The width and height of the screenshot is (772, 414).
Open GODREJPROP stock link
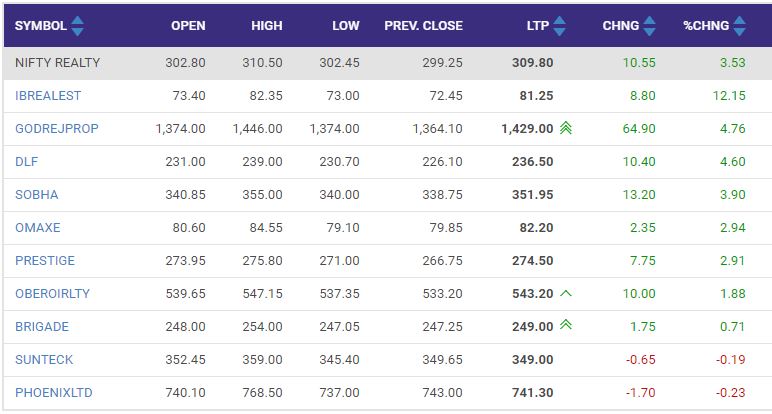[57, 128]
